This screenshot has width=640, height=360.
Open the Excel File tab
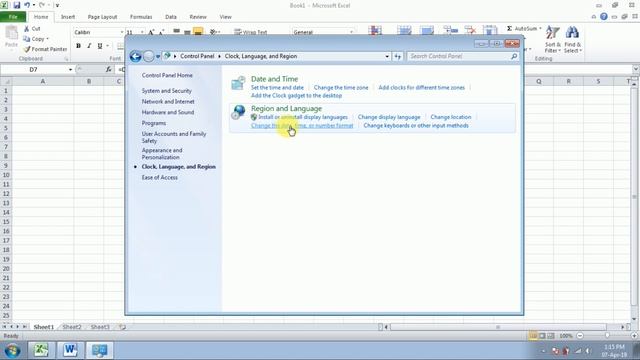13,17
